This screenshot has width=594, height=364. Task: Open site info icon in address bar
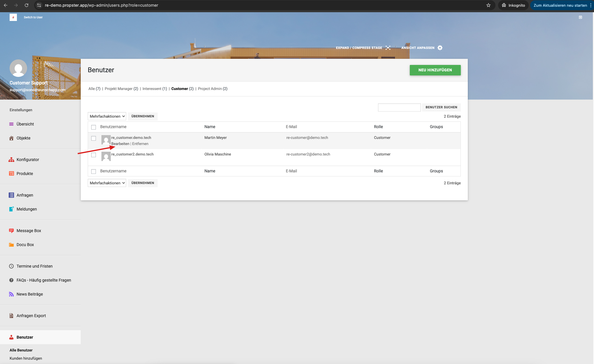tap(39, 5)
